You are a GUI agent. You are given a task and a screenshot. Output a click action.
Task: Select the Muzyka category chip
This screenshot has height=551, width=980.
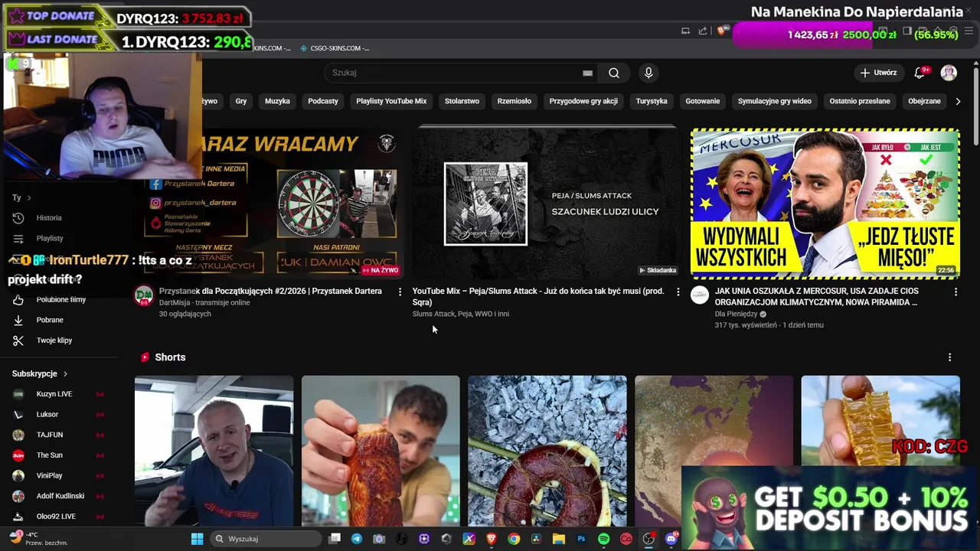coord(277,101)
